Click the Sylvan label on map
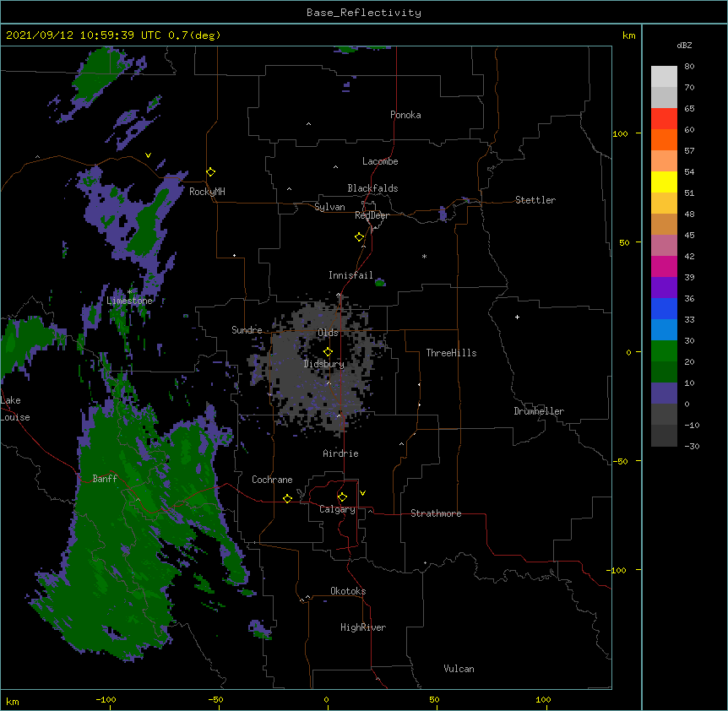Screen dimensions: 728x711 coord(329,207)
